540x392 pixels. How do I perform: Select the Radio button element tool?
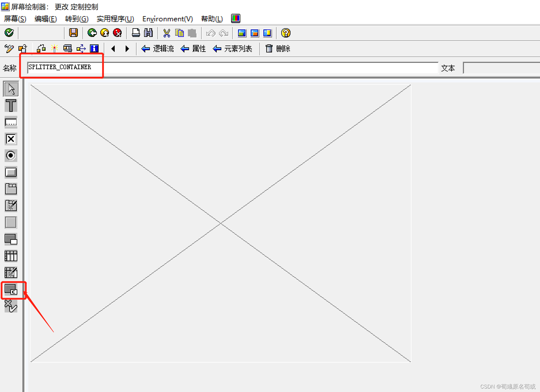11,156
